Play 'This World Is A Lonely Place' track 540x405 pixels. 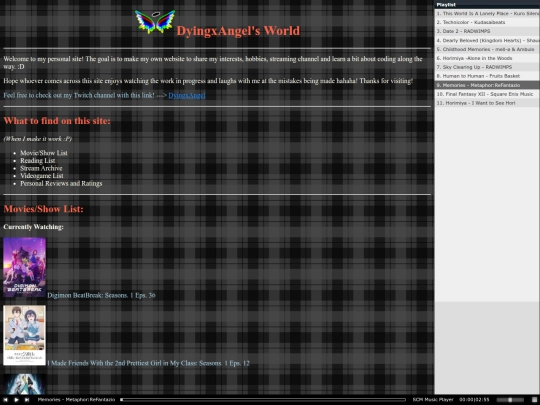point(487,13)
